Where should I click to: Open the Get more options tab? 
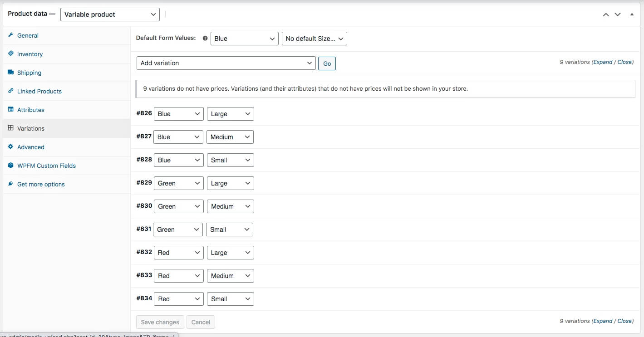click(x=67, y=184)
